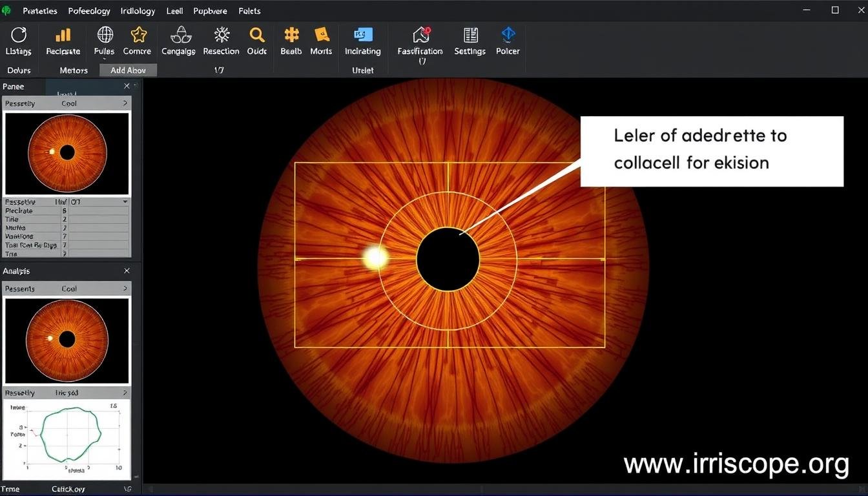Expand the Pessetiy Cool section chevron
The image size is (868, 496).
pos(127,103)
